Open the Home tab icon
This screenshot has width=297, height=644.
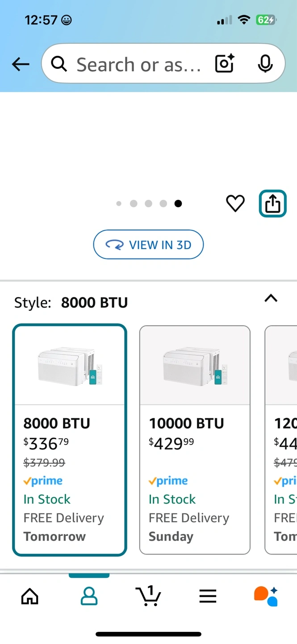click(x=30, y=596)
